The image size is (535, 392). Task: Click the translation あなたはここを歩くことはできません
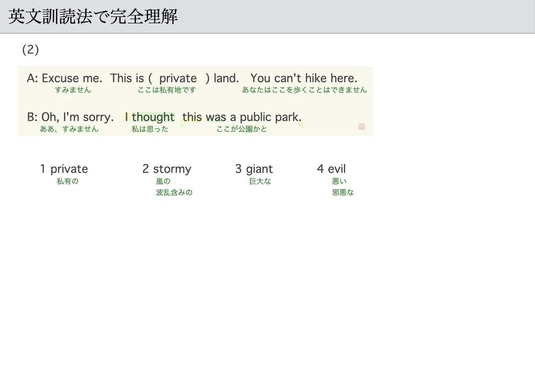click(305, 90)
